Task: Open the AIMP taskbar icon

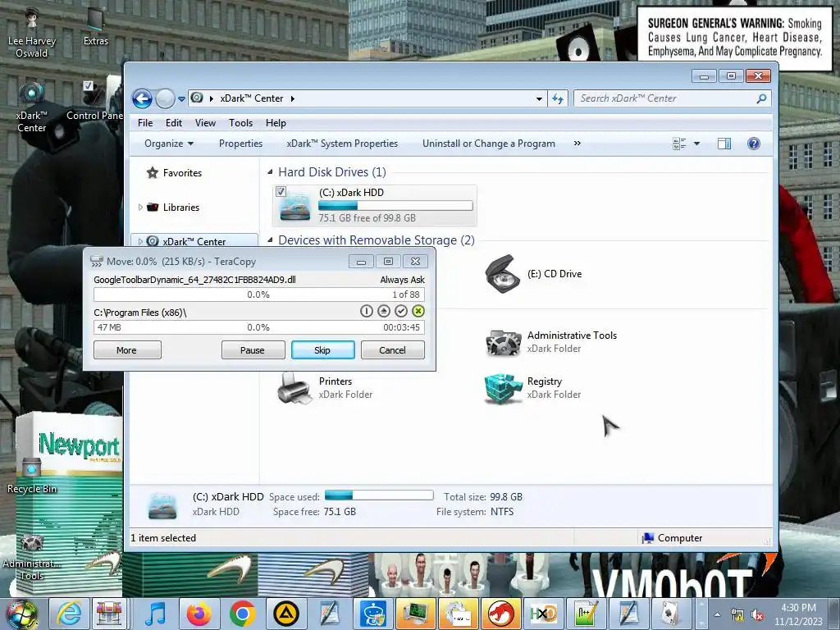Action: pos(285,614)
